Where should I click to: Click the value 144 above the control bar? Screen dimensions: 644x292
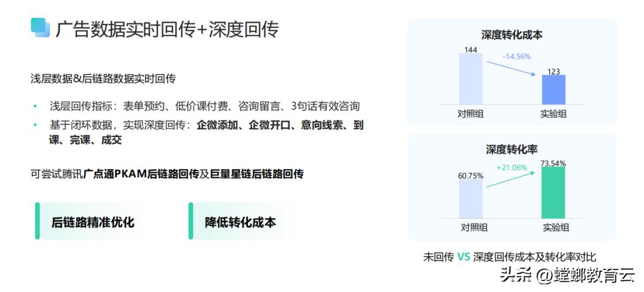pos(470,49)
